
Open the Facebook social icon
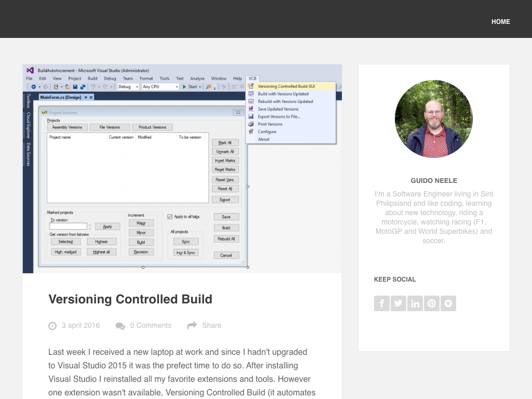382,303
